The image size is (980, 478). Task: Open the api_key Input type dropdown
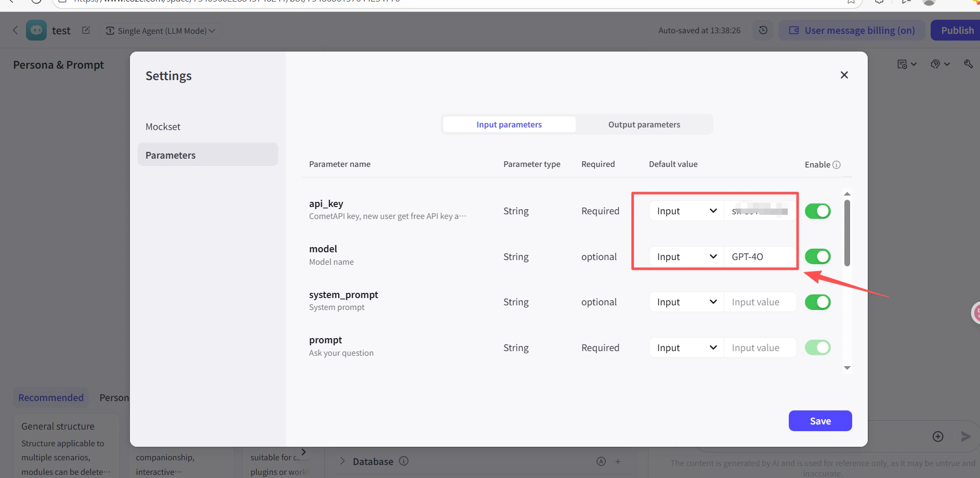click(x=686, y=211)
